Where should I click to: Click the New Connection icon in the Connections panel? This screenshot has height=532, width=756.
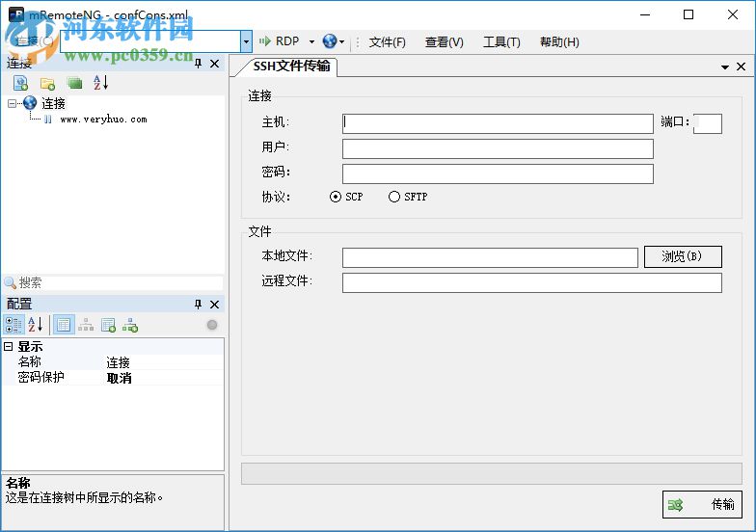pyautogui.click(x=20, y=83)
